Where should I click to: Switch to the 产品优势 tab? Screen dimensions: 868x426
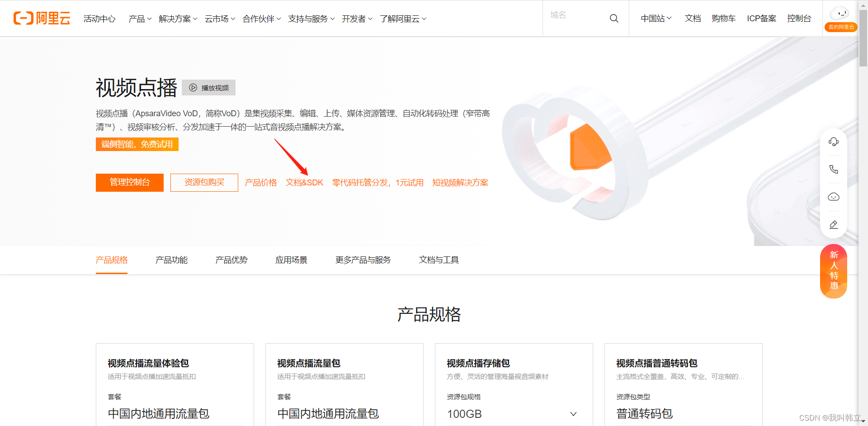(231, 260)
